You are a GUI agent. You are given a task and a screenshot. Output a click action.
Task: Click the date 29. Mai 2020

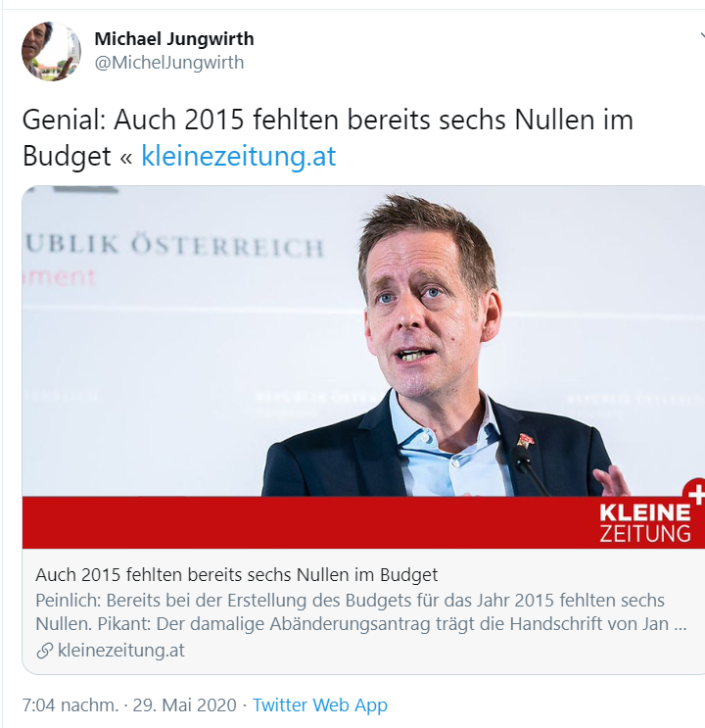coord(185,705)
